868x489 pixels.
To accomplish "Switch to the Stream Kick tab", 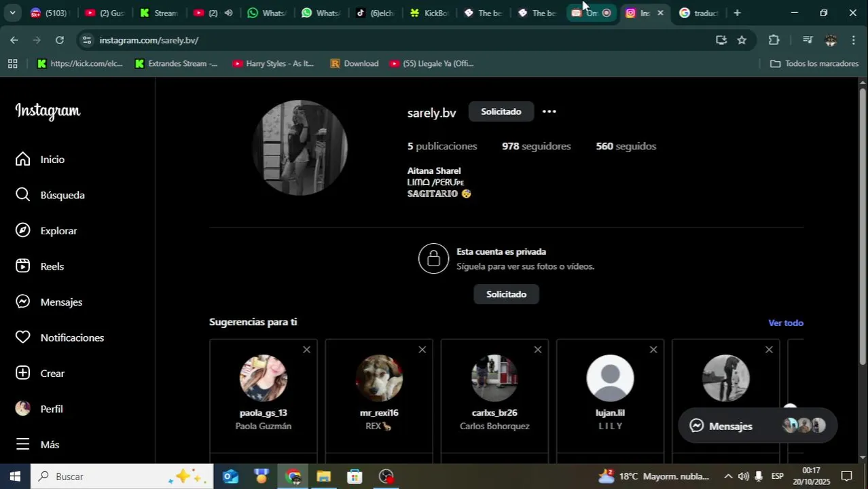I will (159, 13).
